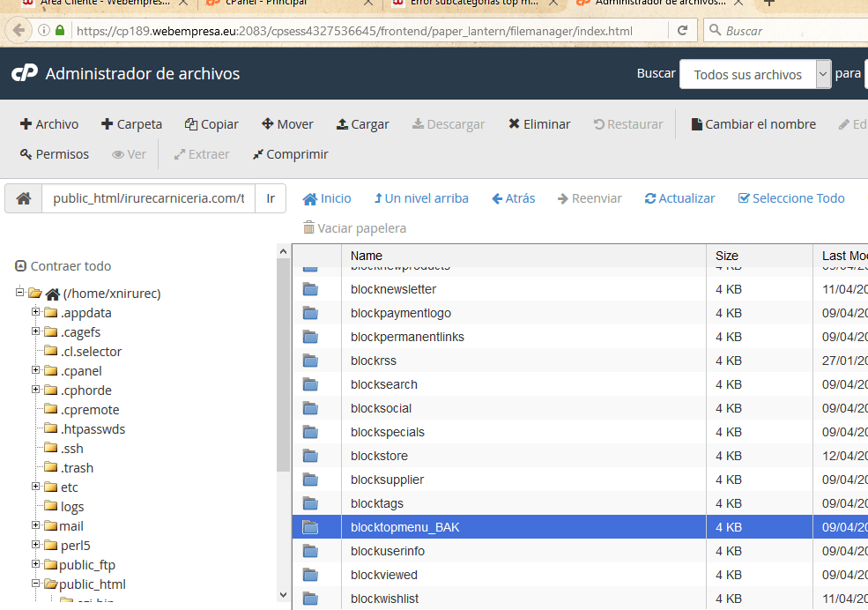Select the blocknewsletter folder row
Image resolution: width=868 pixels, height=610 pixels.
(580, 289)
